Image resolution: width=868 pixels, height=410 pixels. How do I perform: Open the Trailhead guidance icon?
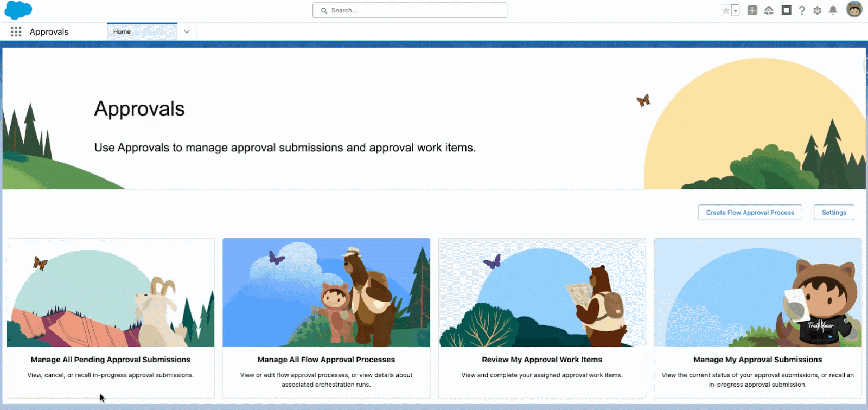(769, 10)
